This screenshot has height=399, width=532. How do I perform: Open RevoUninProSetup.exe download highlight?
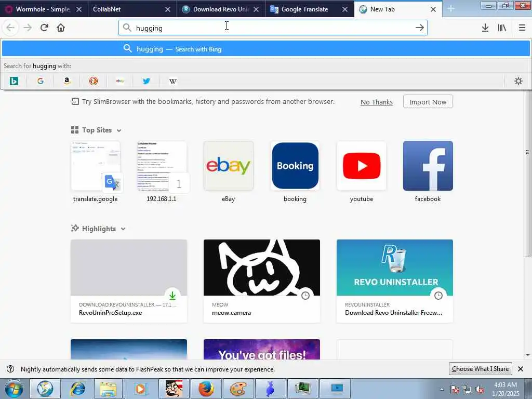pyautogui.click(x=129, y=281)
